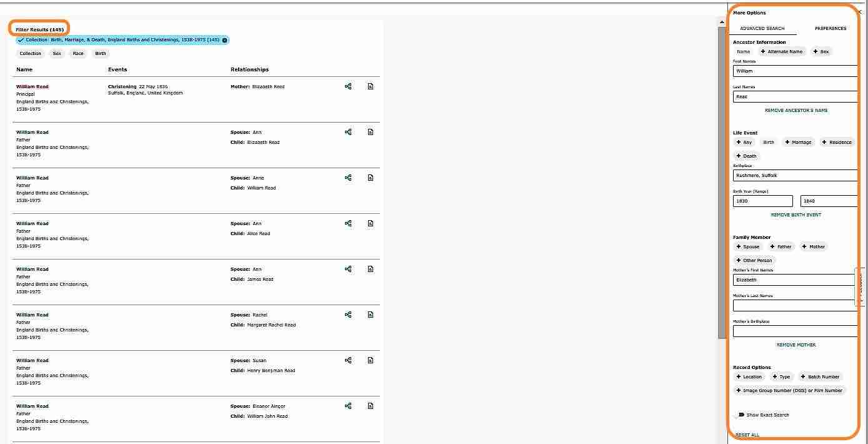Open record document for Henry Benjiman Read row
The image size is (868, 444).
371,360
